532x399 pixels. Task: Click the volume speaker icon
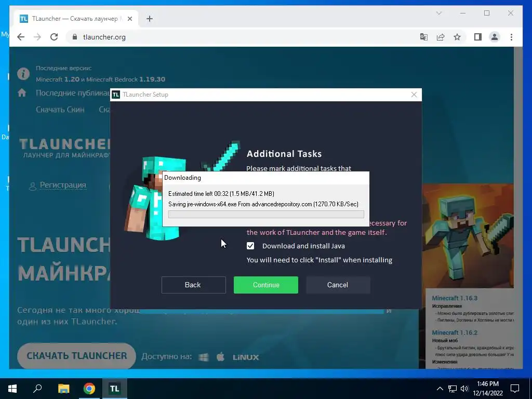(464, 389)
